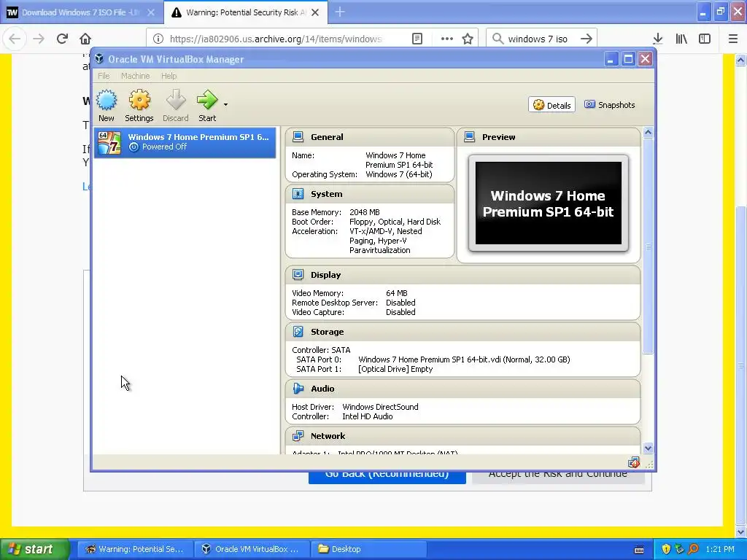Open the Start button dropdown arrow
Viewport: 747px width, 560px height.
226,104
